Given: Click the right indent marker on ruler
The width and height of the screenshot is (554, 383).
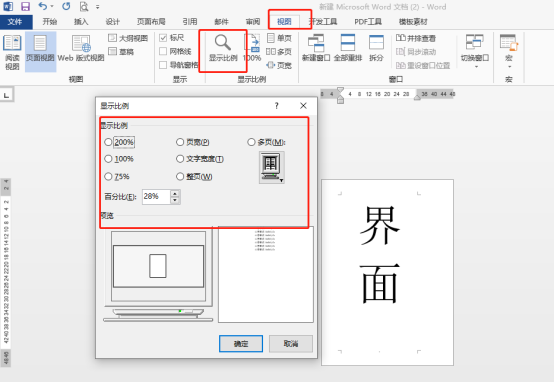Looking at the screenshot, I should (x=417, y=97).
